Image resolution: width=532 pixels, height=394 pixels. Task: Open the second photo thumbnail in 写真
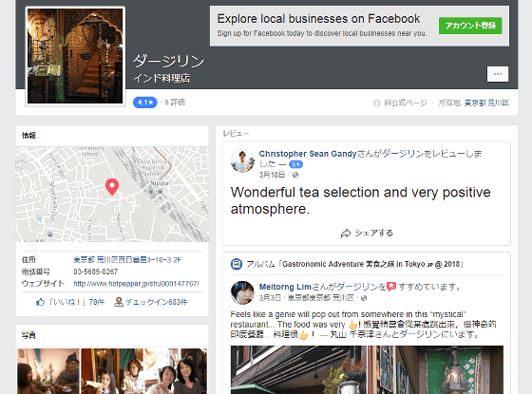[x=112, y=371]
